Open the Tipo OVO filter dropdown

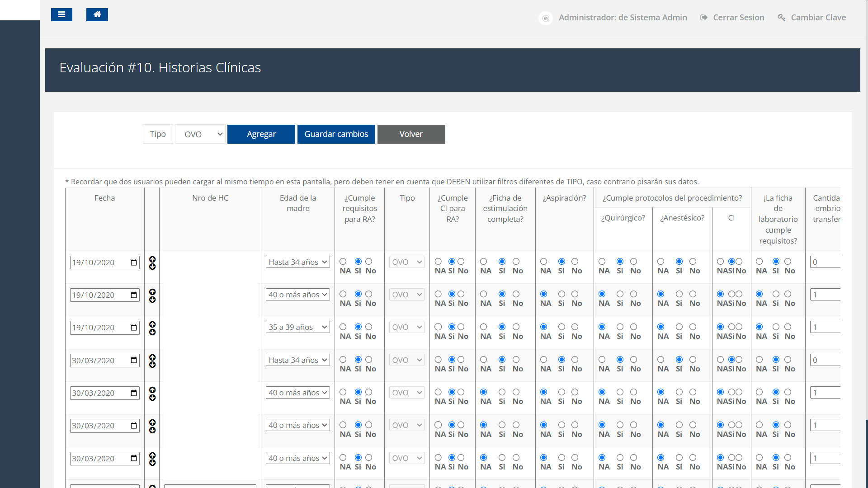click(x=200, y=134)
